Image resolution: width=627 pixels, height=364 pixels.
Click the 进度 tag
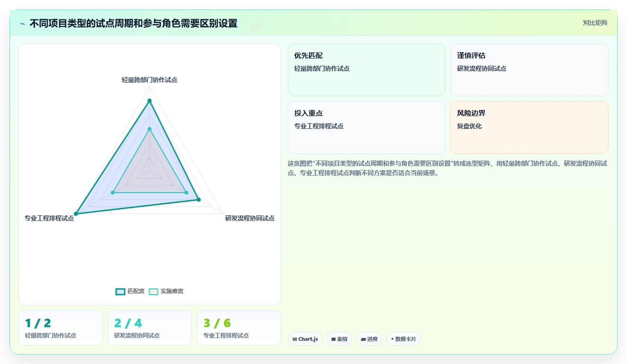click(x=369, y=339)
